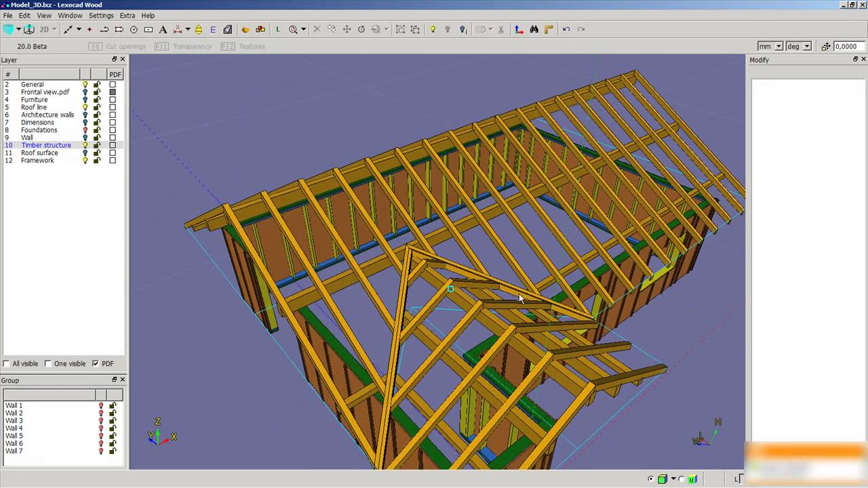Click the line drawing tool
The image size is (868, 488).
(68, 29)
